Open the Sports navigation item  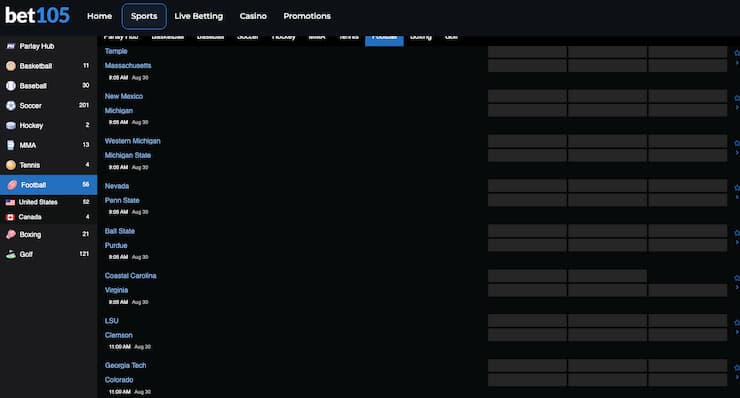tap(144, 16)
